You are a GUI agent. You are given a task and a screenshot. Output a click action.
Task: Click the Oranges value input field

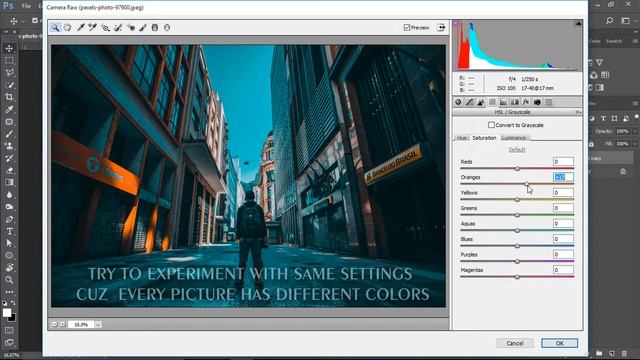click(563, 177)
